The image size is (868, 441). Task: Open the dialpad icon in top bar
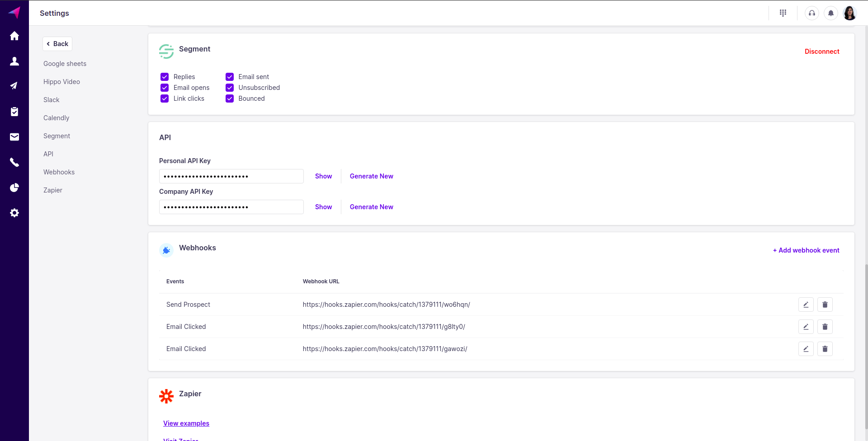click(x=783, y=13)
